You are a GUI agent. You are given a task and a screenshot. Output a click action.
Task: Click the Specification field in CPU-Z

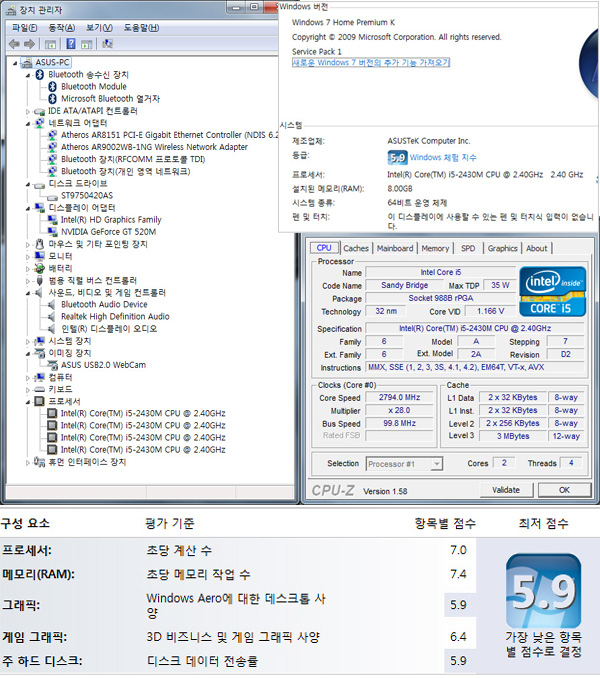coord(475,328)
